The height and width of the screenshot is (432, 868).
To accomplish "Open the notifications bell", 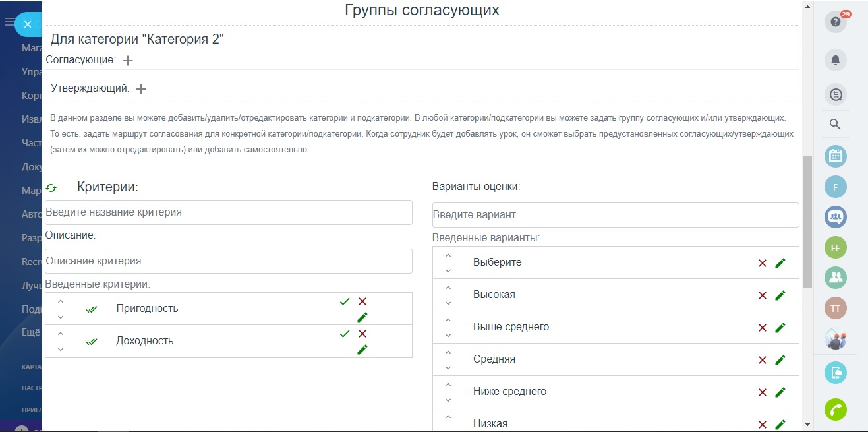I will tap(835, 60).
